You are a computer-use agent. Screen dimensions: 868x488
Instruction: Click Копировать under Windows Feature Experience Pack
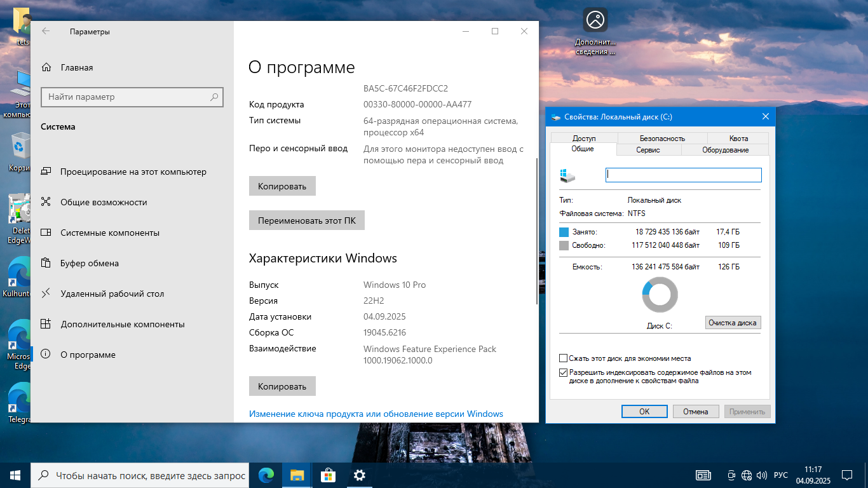click(282, 386)
